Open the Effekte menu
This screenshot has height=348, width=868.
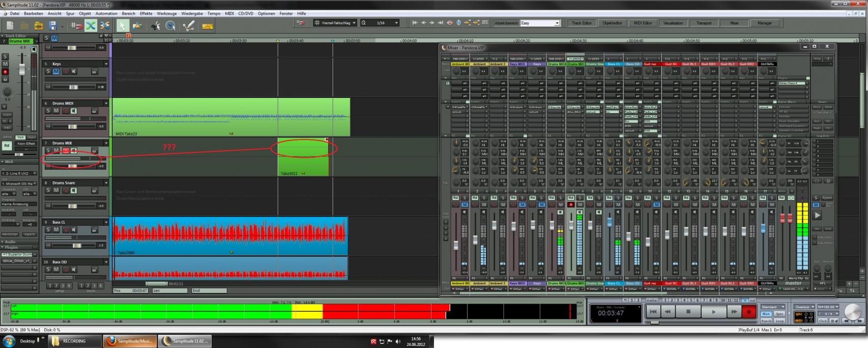[146, 14]
